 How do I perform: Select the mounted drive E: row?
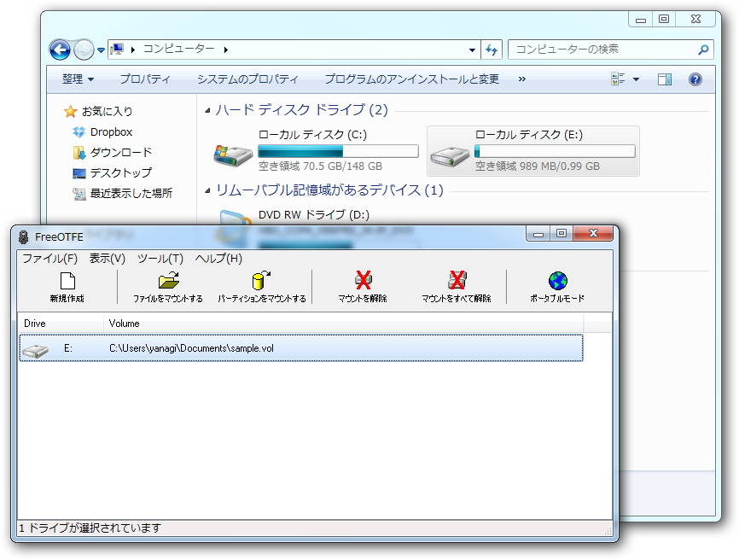256,348
